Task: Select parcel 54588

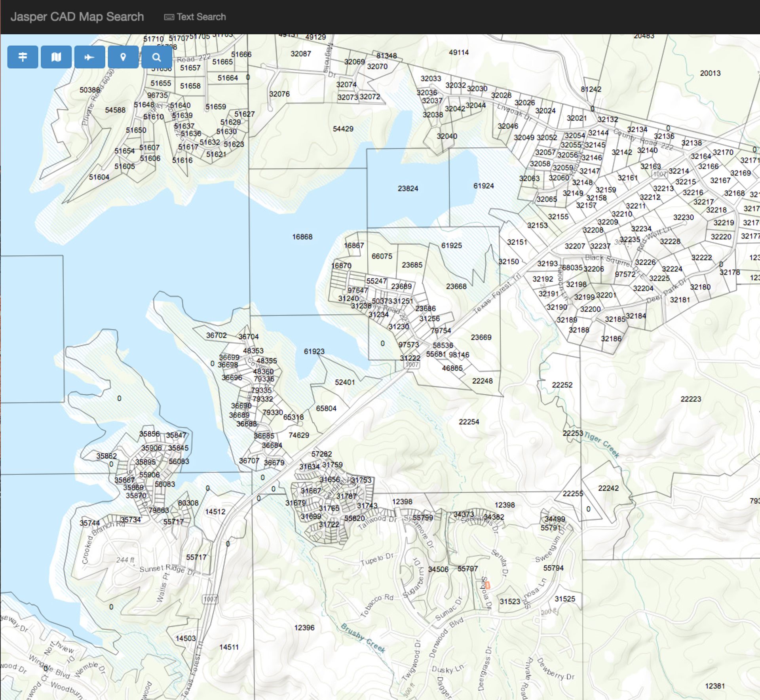Action: pyautogui.click(x=115, y=110)
